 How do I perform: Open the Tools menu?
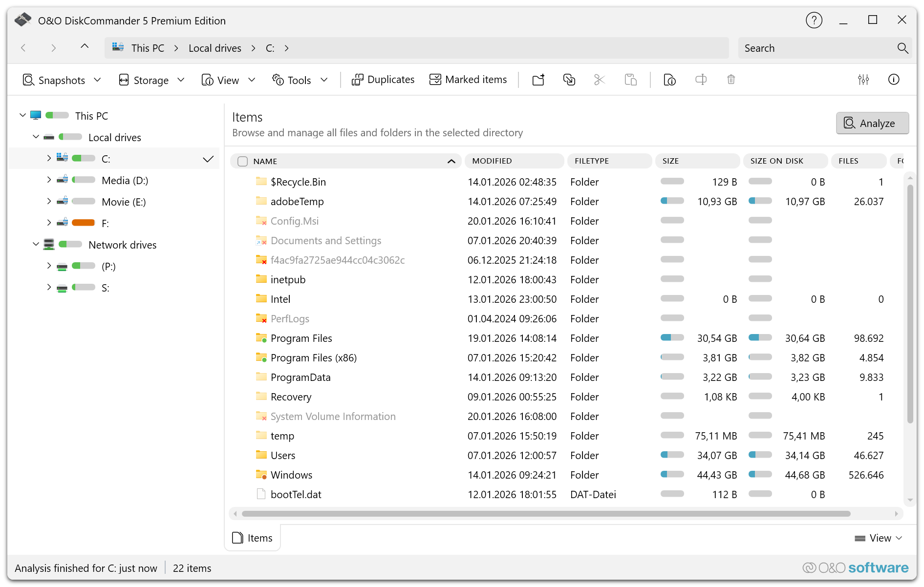pos(300,80)
